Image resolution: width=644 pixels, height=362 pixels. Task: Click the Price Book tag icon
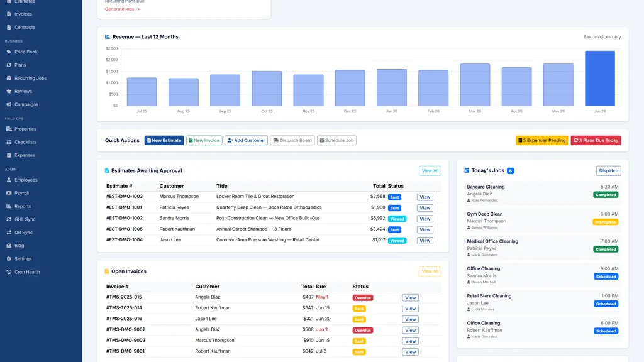click(9, 52)
